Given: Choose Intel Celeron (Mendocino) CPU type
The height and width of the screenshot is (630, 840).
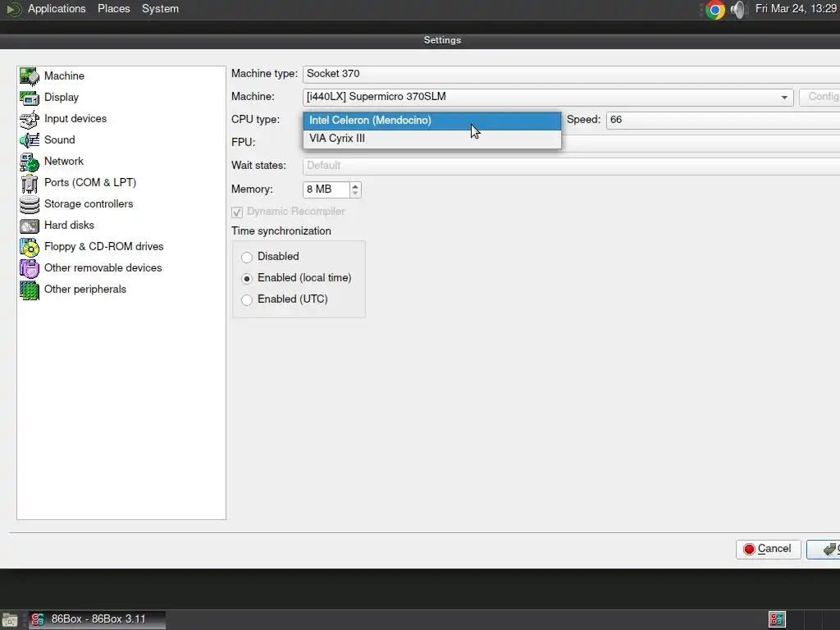Looking at the screenshot, I should [x=431, y=121].
